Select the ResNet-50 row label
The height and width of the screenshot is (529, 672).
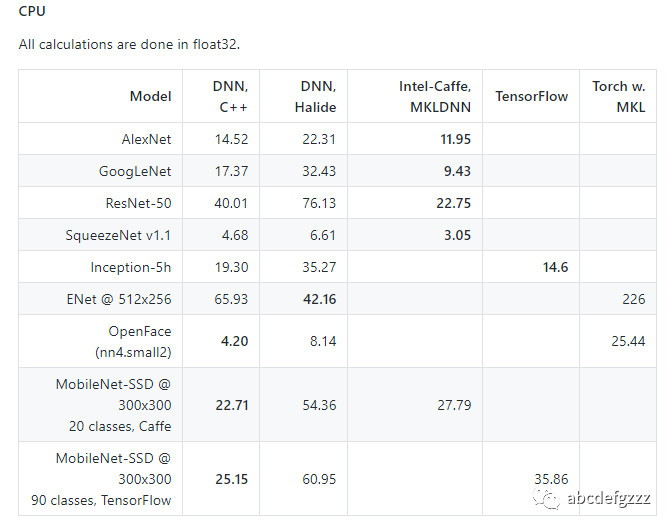click(x=138, y=203)
